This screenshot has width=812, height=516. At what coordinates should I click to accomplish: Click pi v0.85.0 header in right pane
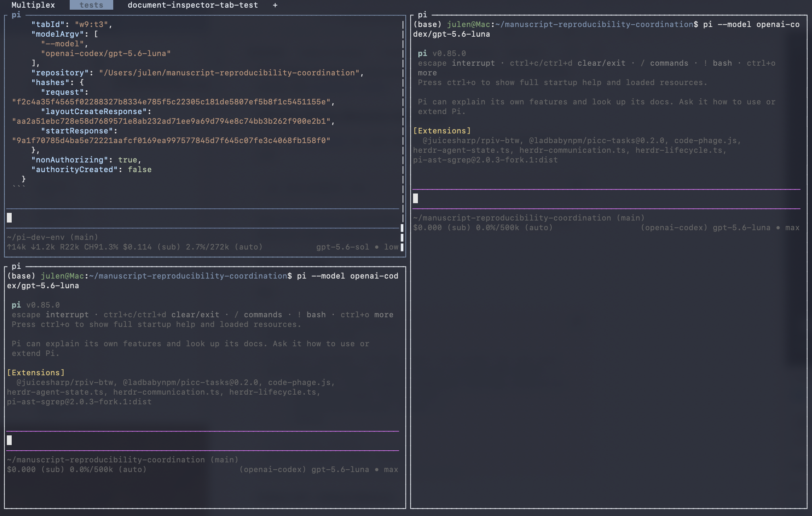click(x=442, y=54)
